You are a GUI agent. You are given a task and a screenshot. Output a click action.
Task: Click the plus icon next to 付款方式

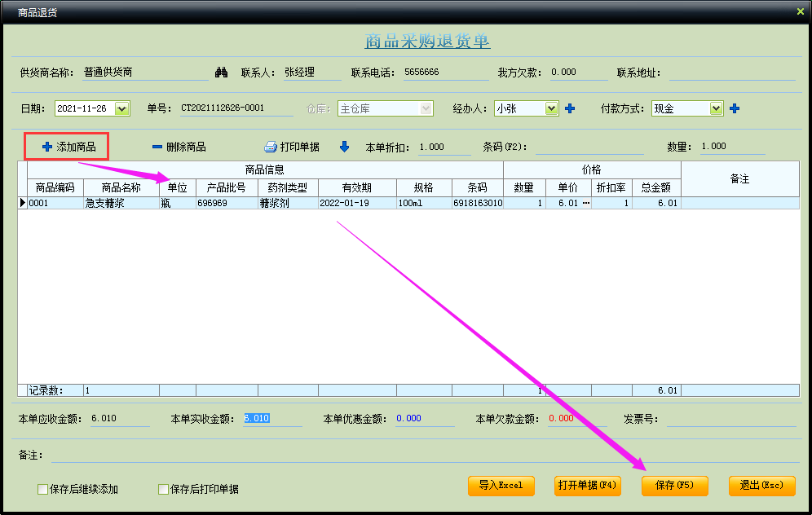pos(735,108)
